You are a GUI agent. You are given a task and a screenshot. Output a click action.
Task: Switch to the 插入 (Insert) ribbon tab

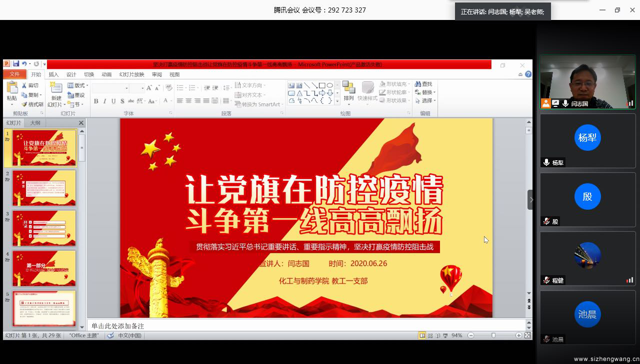click(x=54, y=74)
